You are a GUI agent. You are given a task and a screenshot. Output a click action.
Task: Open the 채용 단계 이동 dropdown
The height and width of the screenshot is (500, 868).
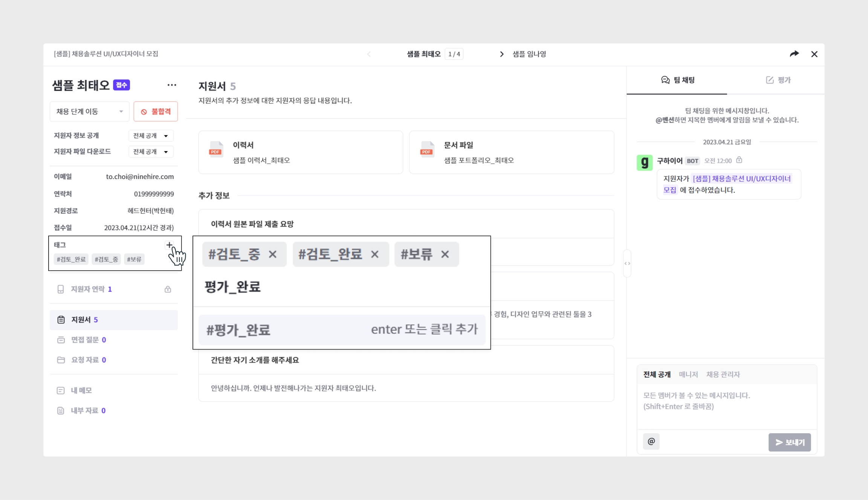(x=89, y=112)
